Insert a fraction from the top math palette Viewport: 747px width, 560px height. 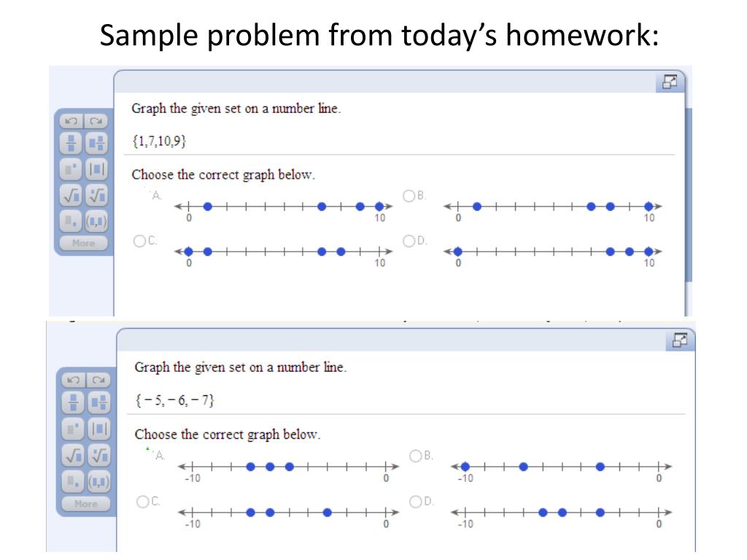tap(71, 143)
